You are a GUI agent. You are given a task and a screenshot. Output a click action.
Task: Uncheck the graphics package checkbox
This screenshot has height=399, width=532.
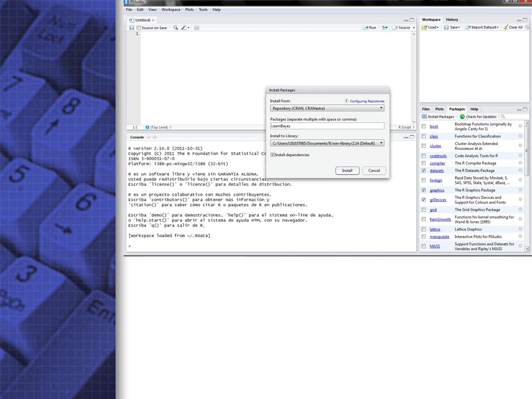(423, 190)
